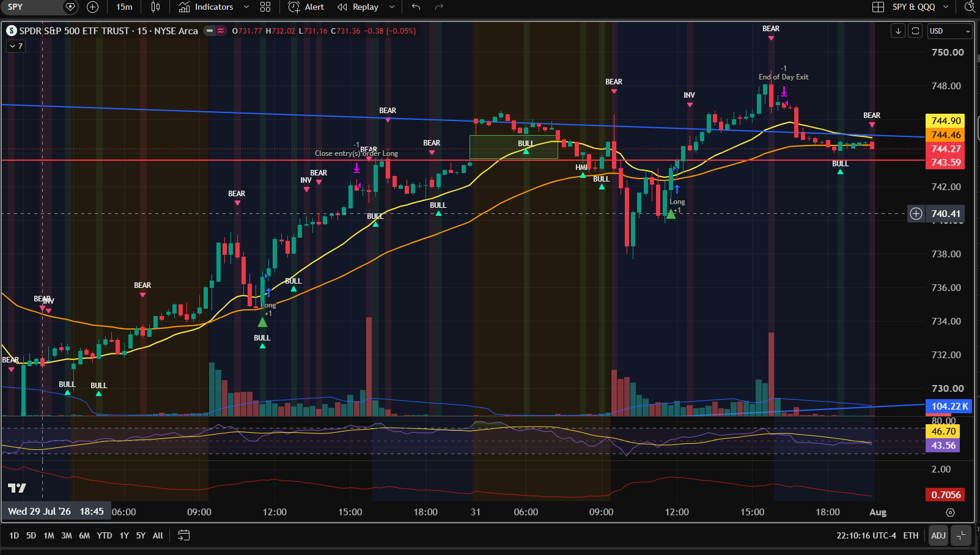Image resolution: width=980 pixels, height=555 pixels.
Task: Open the indicator templates grid
Action: click(x=265, y=7)
